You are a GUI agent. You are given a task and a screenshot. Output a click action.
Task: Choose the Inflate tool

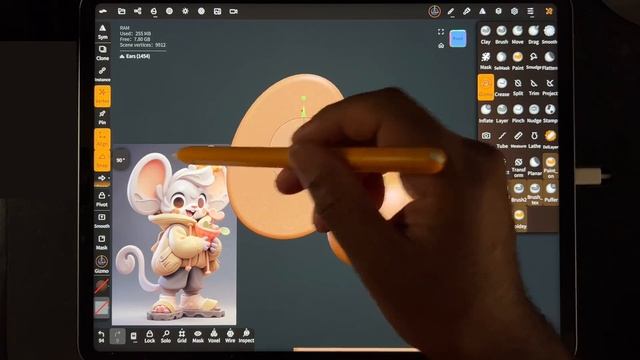tap(485, 114)
